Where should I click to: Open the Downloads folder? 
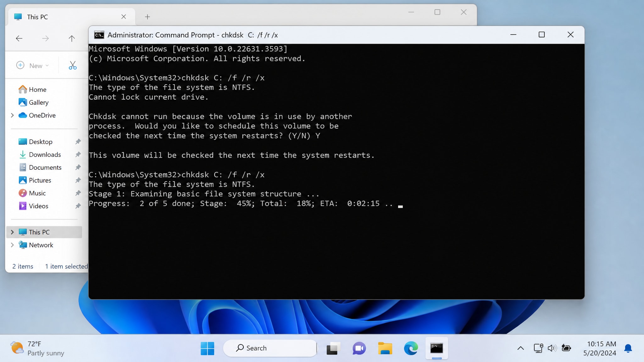(45, 155)
